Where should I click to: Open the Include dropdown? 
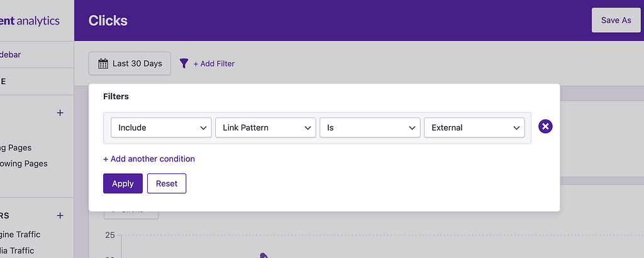point(161,127)
